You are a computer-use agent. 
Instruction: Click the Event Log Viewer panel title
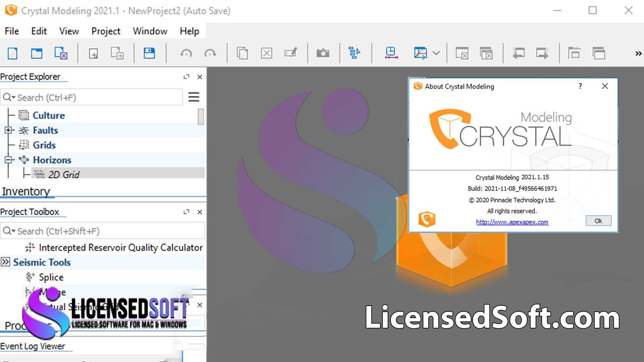pos(33,346)
